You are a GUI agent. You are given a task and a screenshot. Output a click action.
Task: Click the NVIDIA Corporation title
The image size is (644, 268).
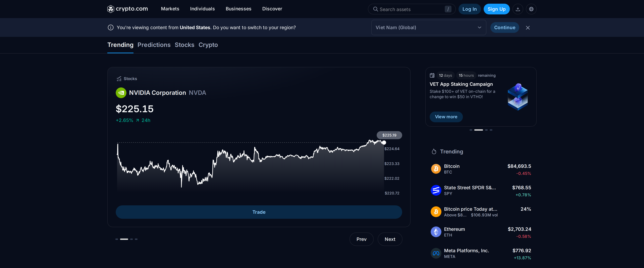pos(157,93)
